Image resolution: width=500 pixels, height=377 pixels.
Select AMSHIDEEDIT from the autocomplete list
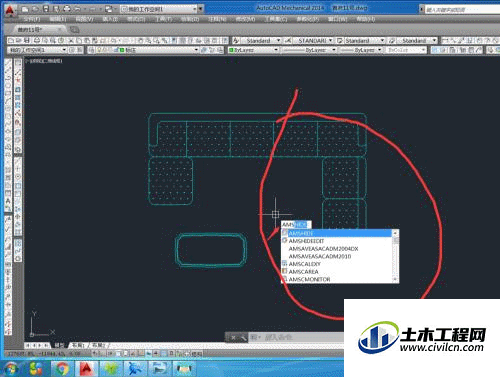coord(306,241)
